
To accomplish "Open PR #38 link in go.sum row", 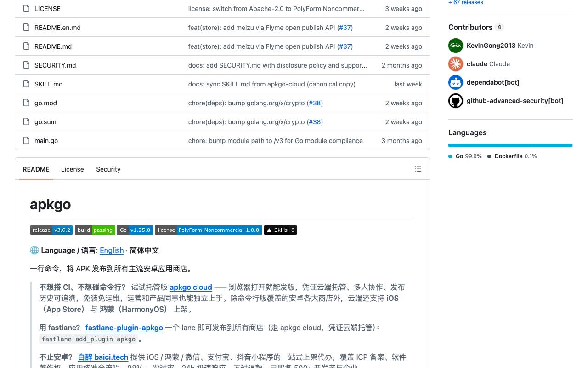I will tap(315, 122).
